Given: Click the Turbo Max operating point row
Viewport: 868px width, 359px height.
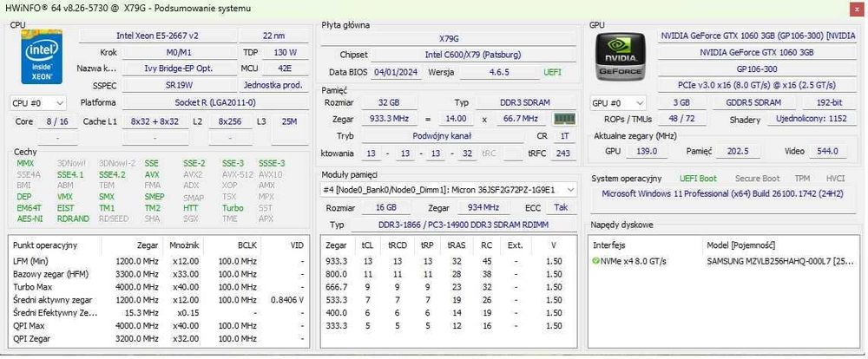Looking at the screenshot, I should pos(158,286).
